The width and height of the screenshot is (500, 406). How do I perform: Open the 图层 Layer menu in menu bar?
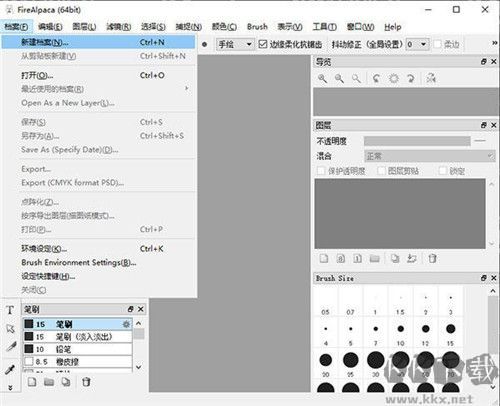click(x=84, y=27)
